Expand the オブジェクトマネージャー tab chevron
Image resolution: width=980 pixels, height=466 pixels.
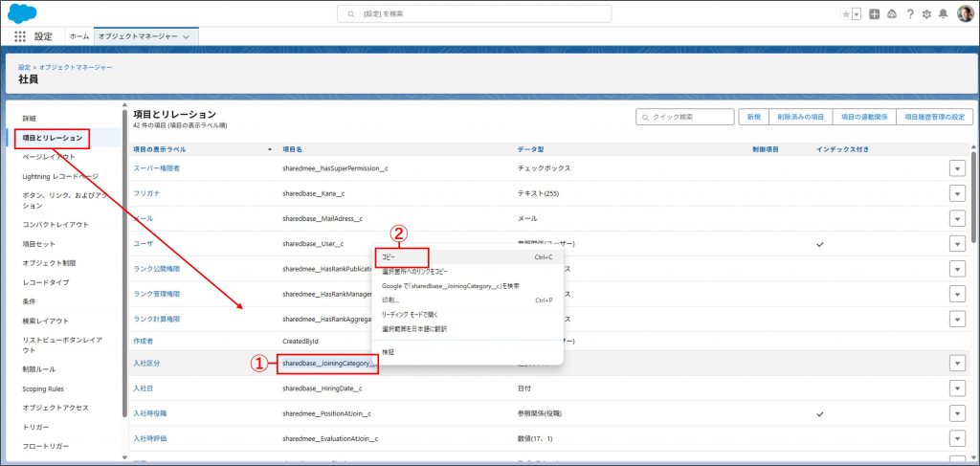(x=186, y=36)
